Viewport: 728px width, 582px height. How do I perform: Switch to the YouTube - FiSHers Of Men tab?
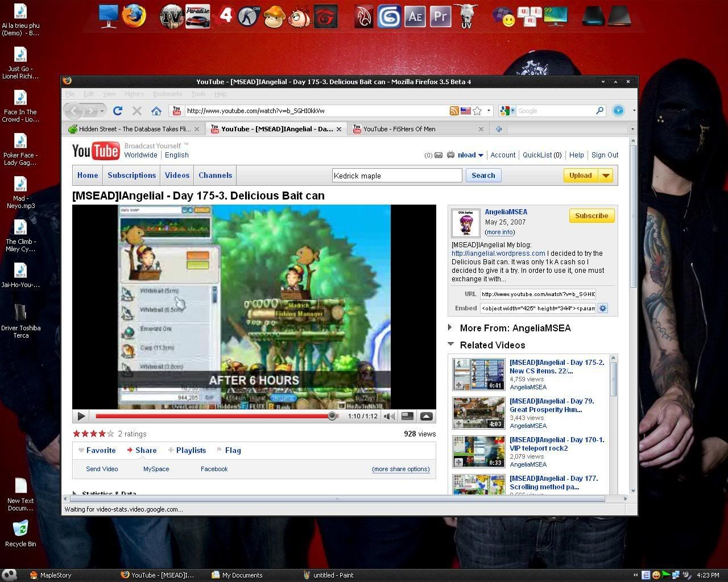(419, 129)
